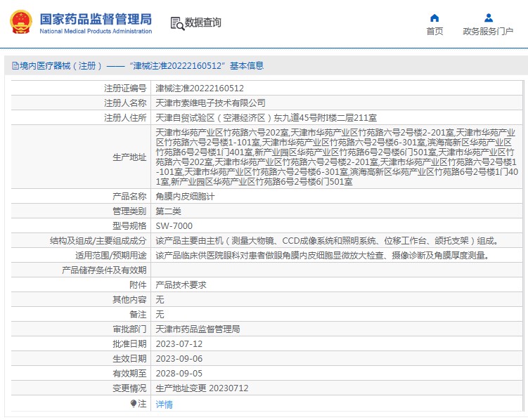The image size is (528, 420).
Task: Click the lightbulb icon next to 注
Action: 134,403
